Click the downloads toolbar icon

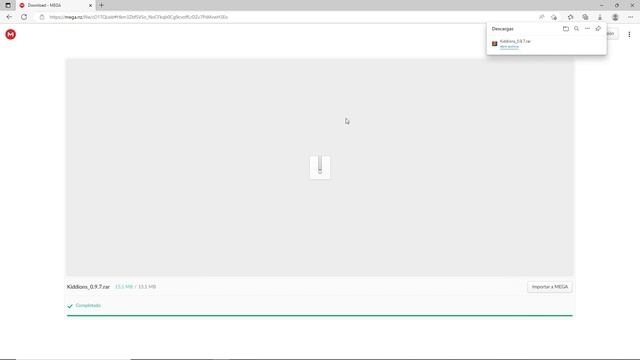[600, 17]
